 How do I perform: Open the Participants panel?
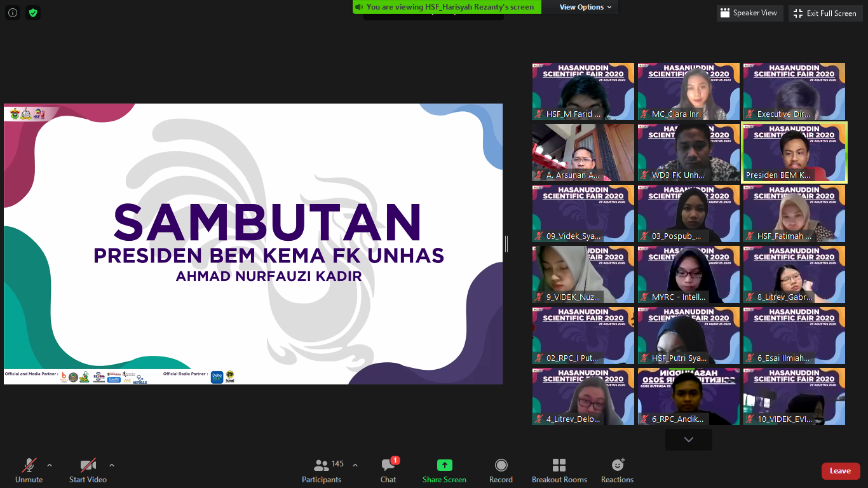(x=322, y=471)
